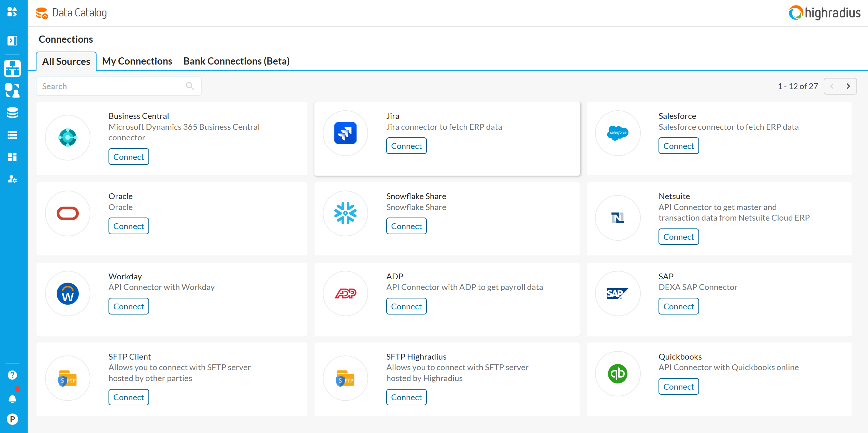Click the 'DEXA SAP Connector' description
The width and height of the screenshot is (868, 433).
coord(698,287)
